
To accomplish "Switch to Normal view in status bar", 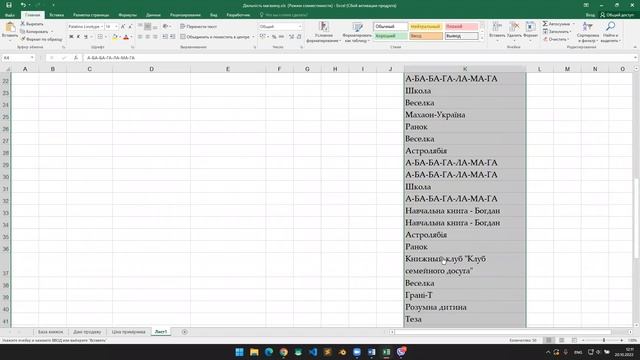I will 549,340.
